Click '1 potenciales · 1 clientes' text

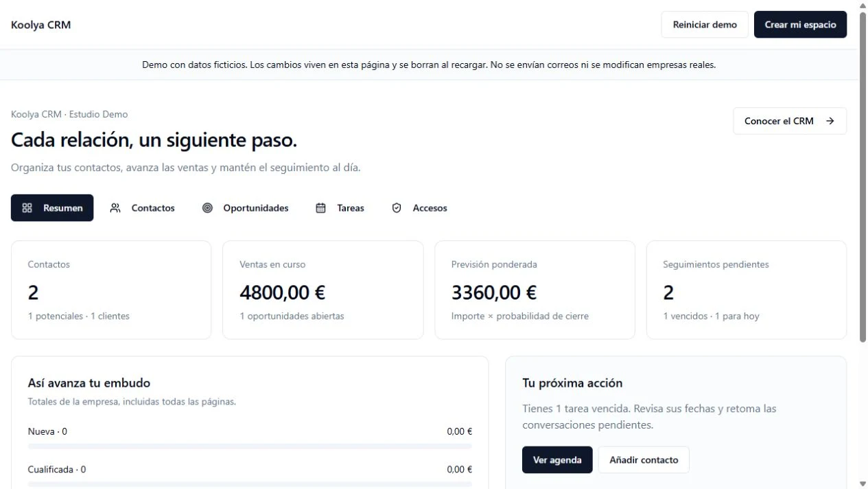[x=79, y=317]
